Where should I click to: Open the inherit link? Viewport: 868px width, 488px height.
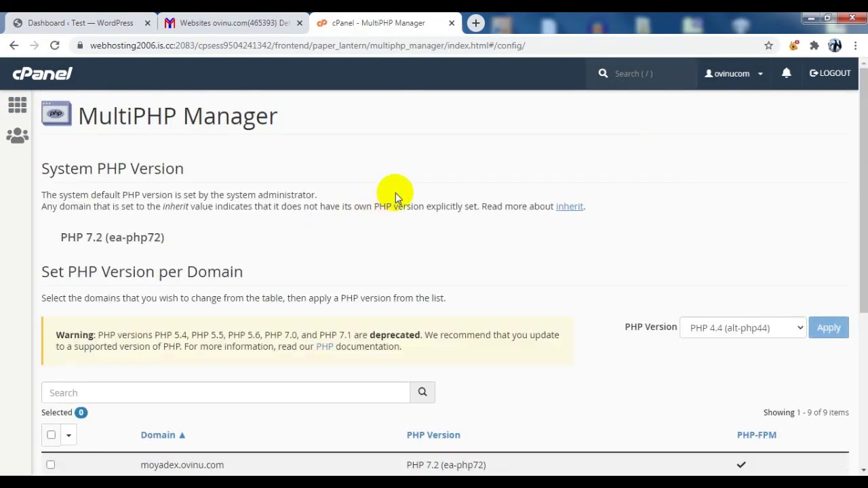570,207
